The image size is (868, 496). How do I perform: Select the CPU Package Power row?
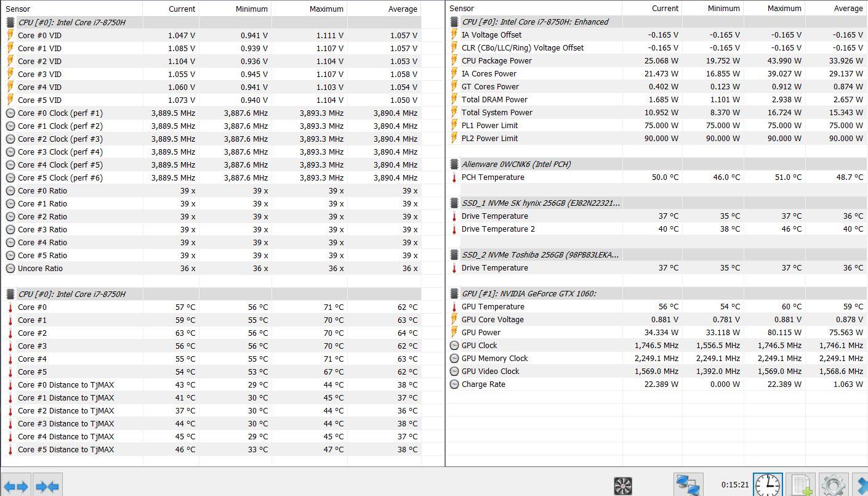(x=496, y=61)
